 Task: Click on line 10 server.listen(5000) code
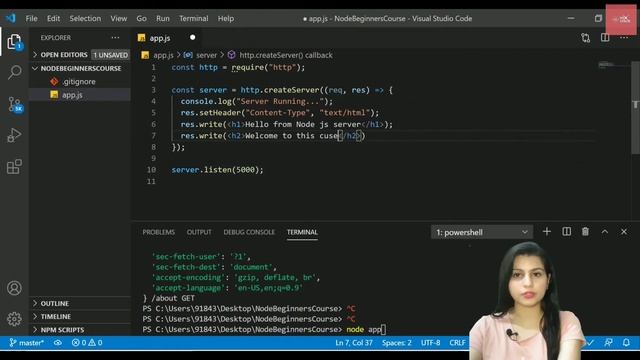(x=218, y=170)
